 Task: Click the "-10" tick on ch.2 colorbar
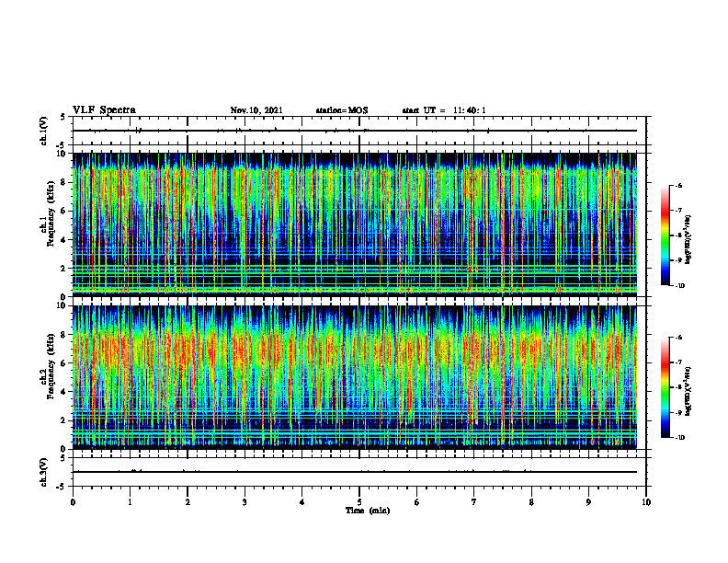click(x=679, y=438)
